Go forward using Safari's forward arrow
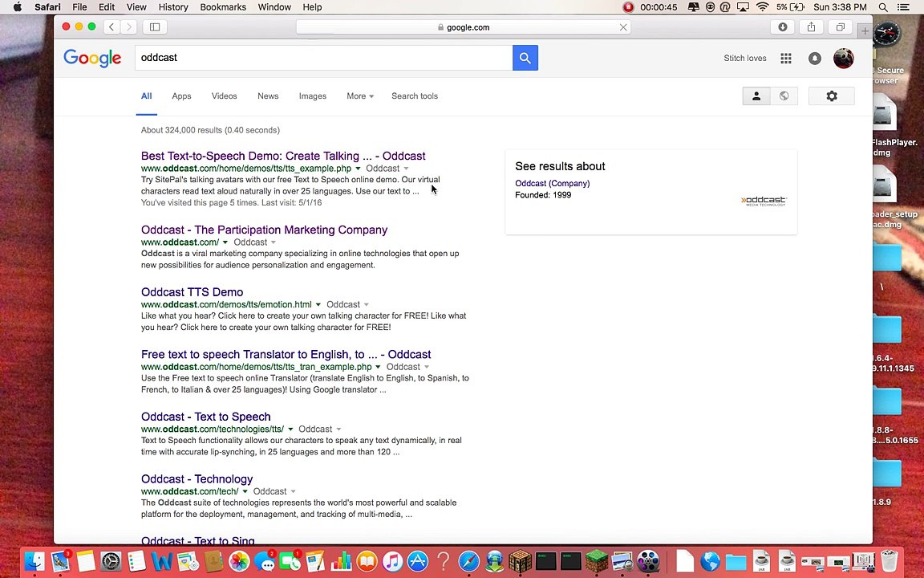This screenshot has height=578, width=924. [x=129, y=26]
